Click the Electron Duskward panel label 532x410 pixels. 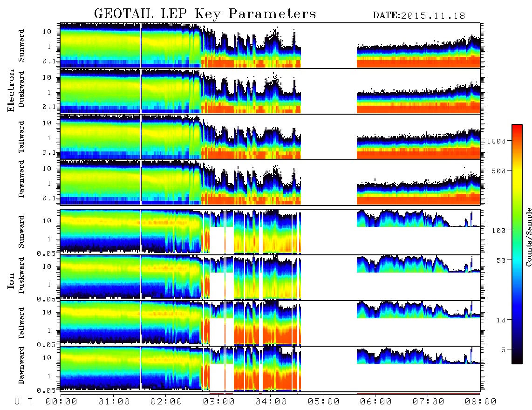pyautogui.click(x=21, y=89)
